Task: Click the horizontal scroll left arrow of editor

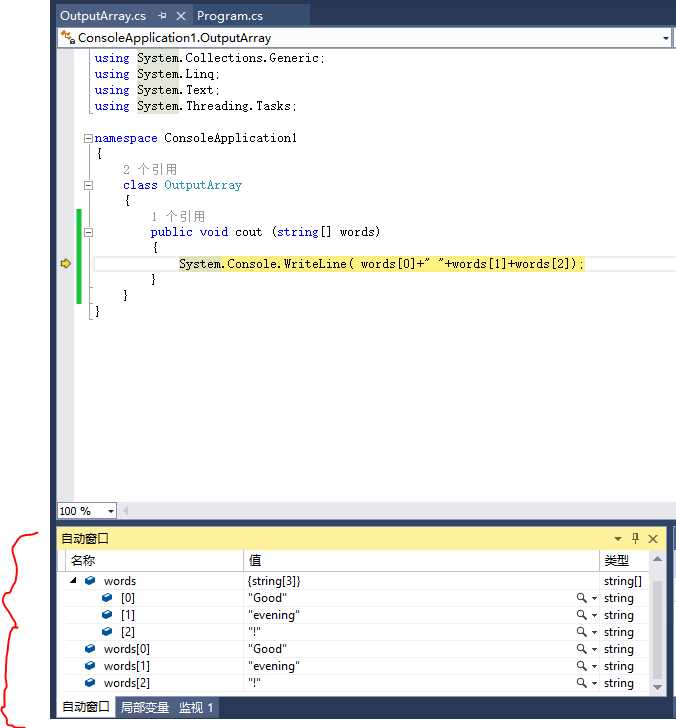Action: click(125, 511)
